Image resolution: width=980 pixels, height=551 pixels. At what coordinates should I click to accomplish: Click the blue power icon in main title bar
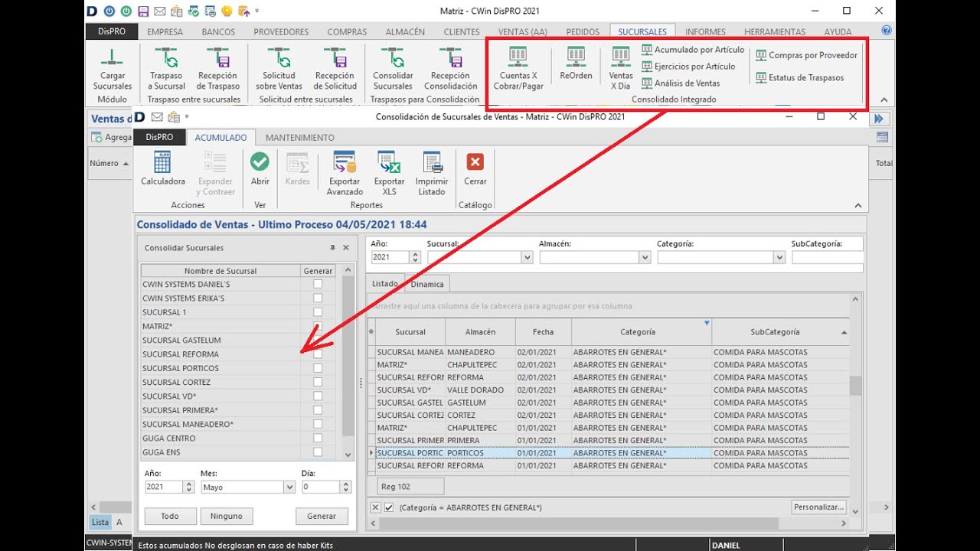point(109,11)
